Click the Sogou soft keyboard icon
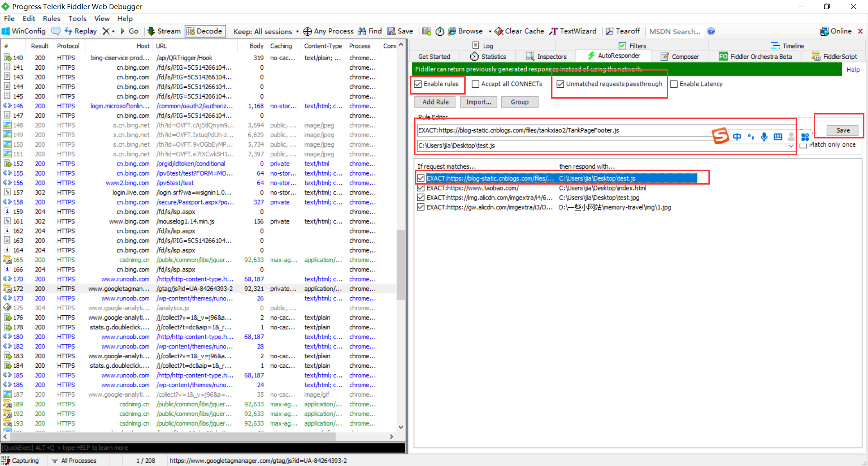Screen dimensions: 868x466 tap(778, 137)
